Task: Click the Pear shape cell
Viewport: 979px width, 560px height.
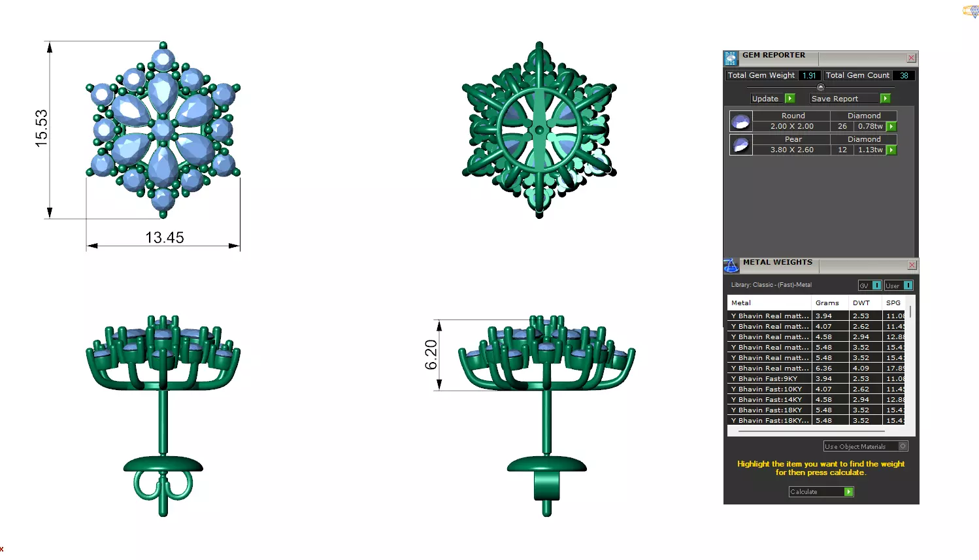Action: click(x=792, y=139)
